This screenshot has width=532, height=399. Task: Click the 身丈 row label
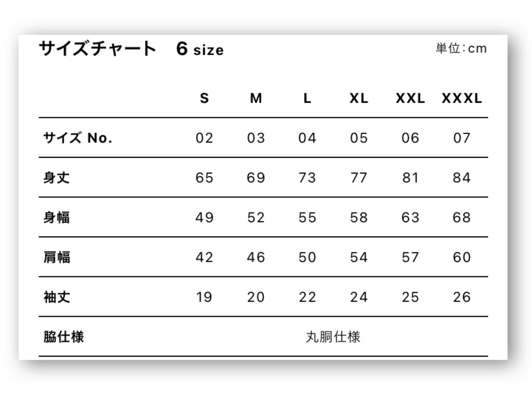(57, 177)
